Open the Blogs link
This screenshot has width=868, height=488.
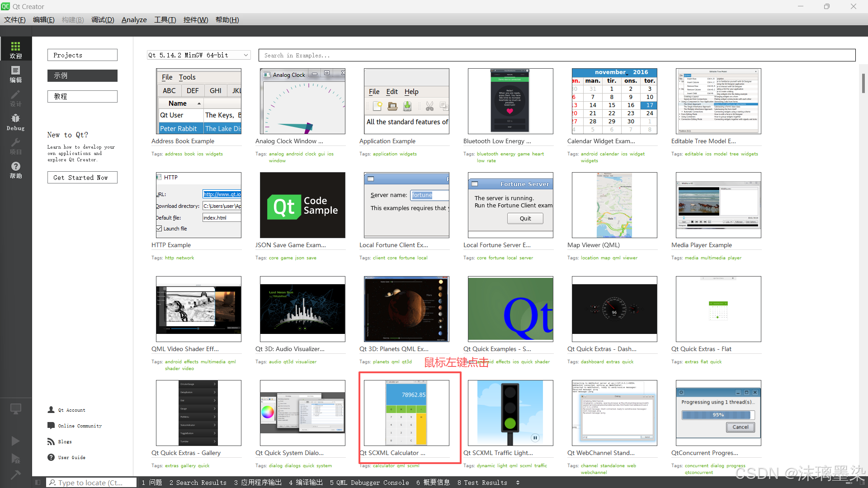pyautogui.click(x=65, y=442)
